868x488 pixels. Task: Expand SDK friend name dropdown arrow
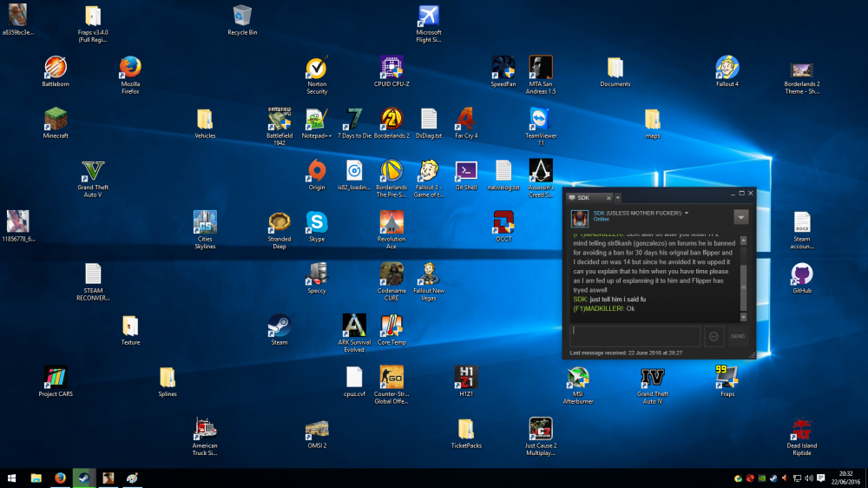coord(687,214)
